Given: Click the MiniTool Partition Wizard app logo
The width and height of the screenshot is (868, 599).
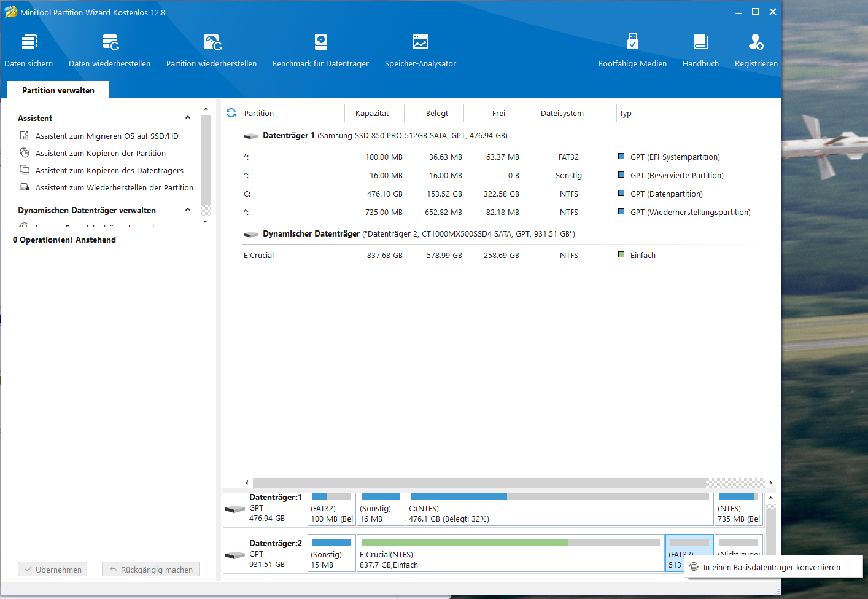Looking at the screenshot, I should (x=10, y=12).
